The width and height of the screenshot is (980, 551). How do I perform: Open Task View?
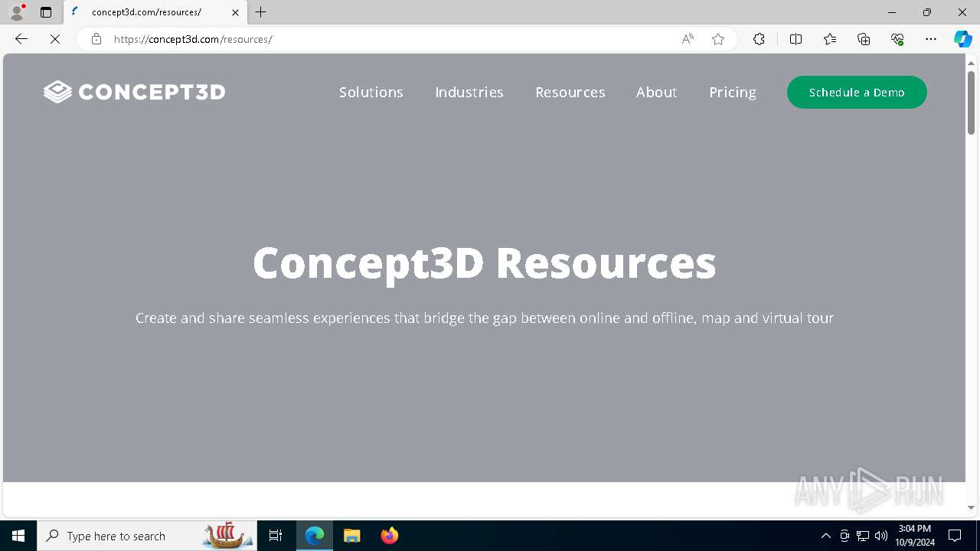click(x=276, y=536)
